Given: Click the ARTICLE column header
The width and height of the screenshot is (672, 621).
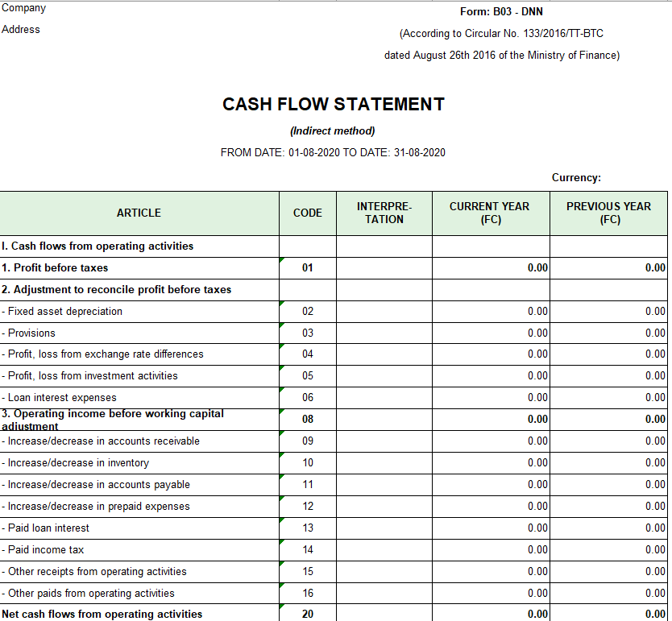Looking at the screenshot, I should [x=139, y=213].
